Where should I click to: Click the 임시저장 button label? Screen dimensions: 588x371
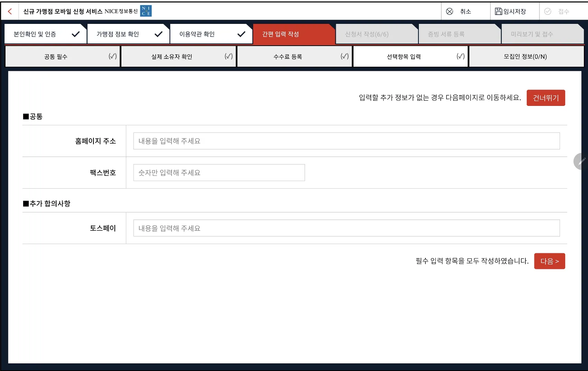pyautogui.click(x=515, y=11)
